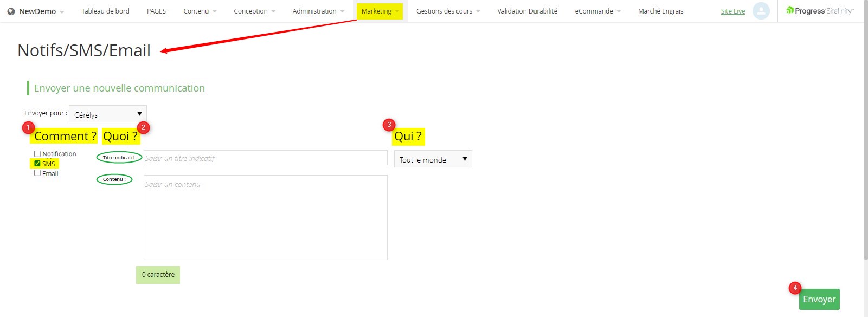The height and width of the screenshot is (317, 868).
Task: Open the Gestions des cours menu
Action: 447,11
